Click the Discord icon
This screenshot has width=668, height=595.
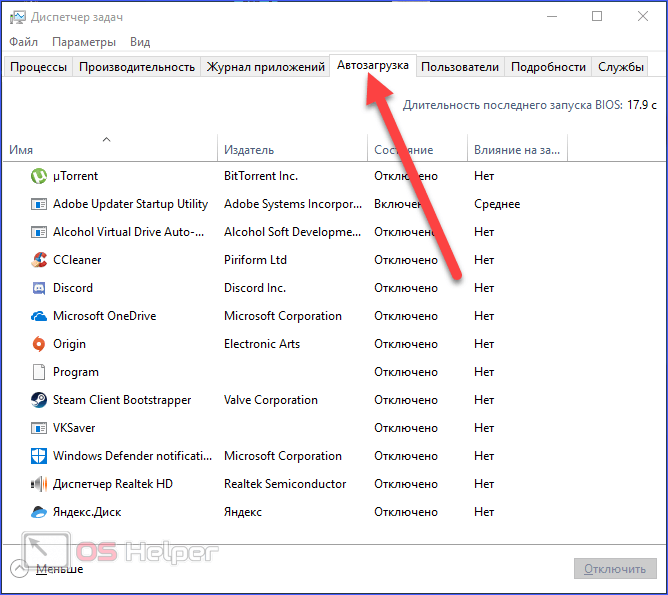coord(39,288)
